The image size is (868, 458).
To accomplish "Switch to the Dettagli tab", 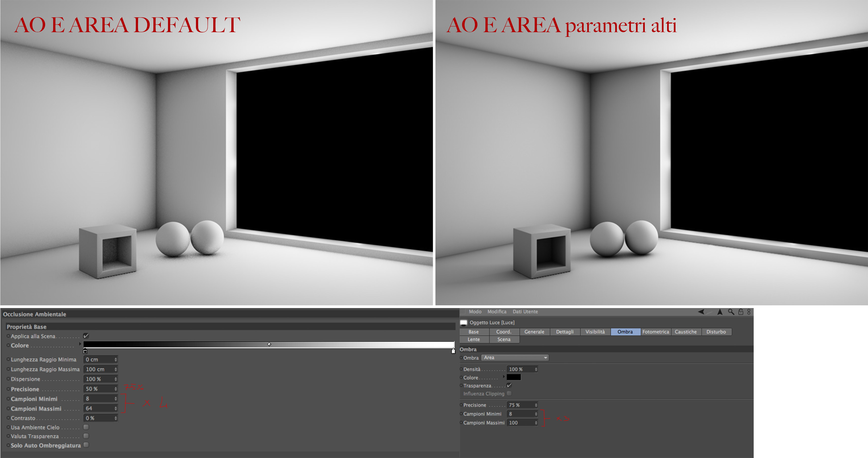I will point(564,332).
